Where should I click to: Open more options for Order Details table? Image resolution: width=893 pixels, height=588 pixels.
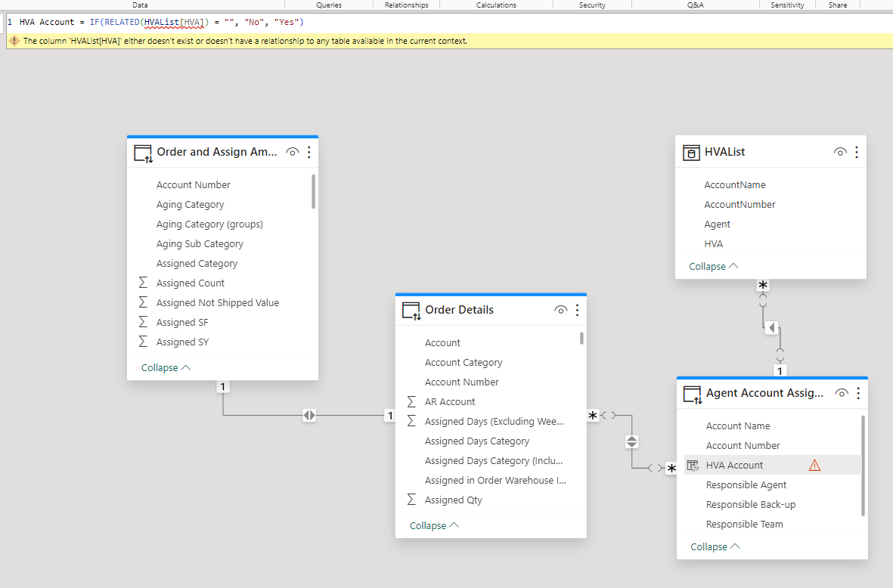coord(578,310)
